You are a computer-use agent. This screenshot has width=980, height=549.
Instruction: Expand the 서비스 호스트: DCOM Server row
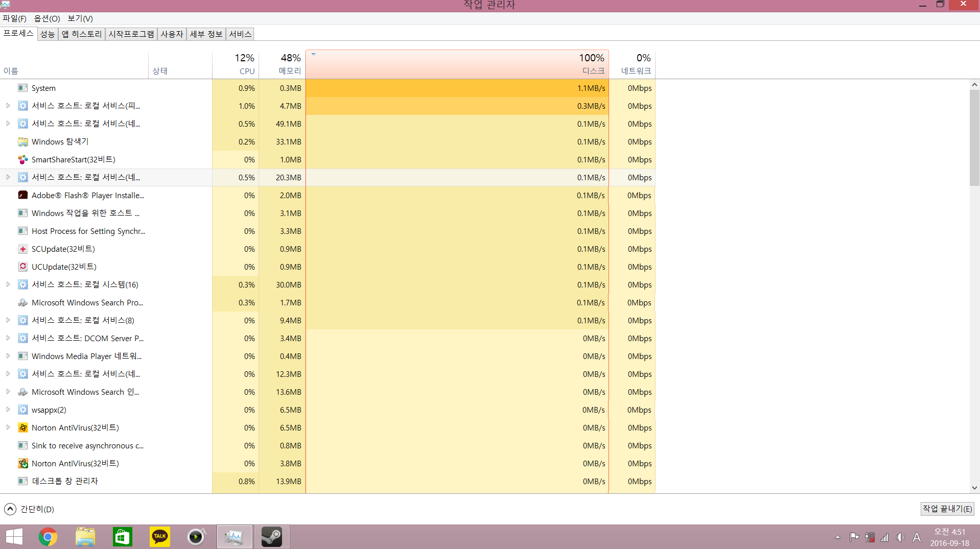click(8, 338)
